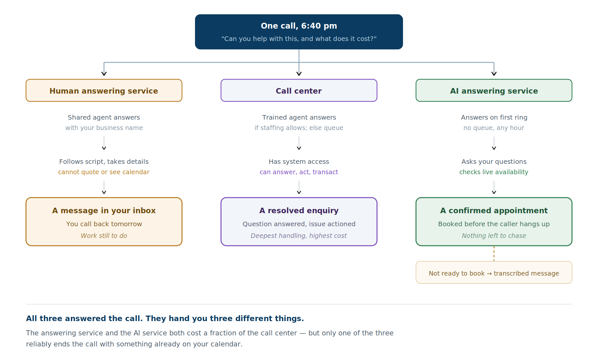
Task: Click the purple 'can answer, act, transact' text
Action: (299, 172)
